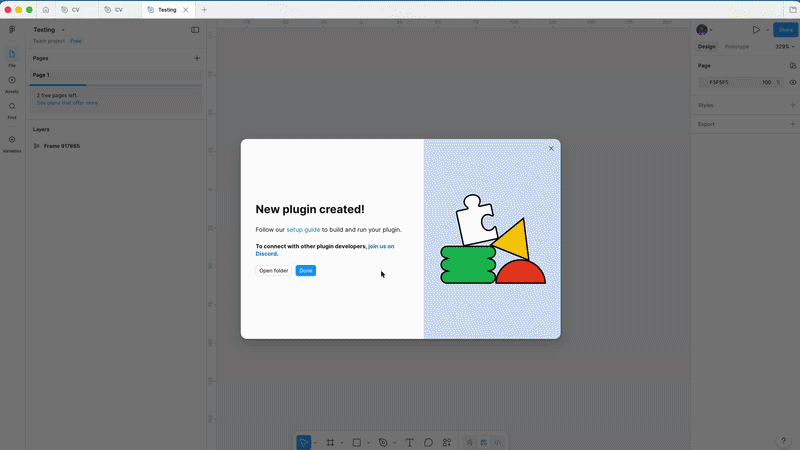This screenshot has width=800, height=450.
Task: Open the Assets panel
Action: pos(12,83)
